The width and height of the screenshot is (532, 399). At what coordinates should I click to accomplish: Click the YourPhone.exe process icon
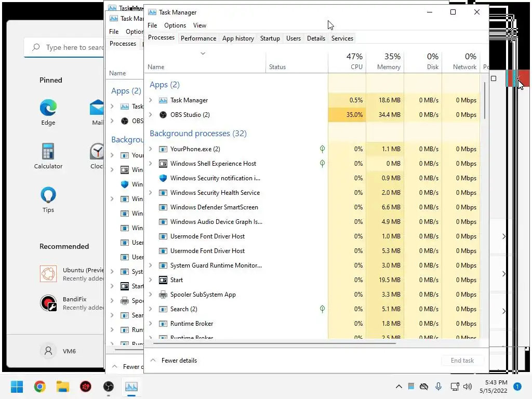pos(163,149)
